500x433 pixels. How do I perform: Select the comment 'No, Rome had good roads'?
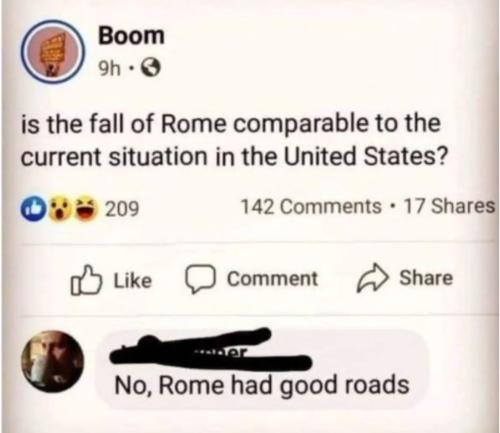(x=262, y=385)
